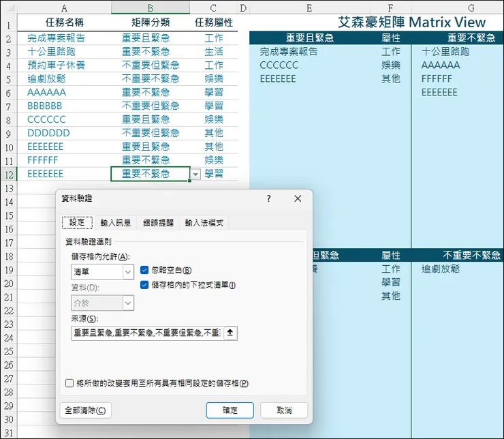Enable 將所做的改變套用至所有具有相同設定的儲存格 checkbox
Viewport: 504px width, 439px height.
click(69, 383)
